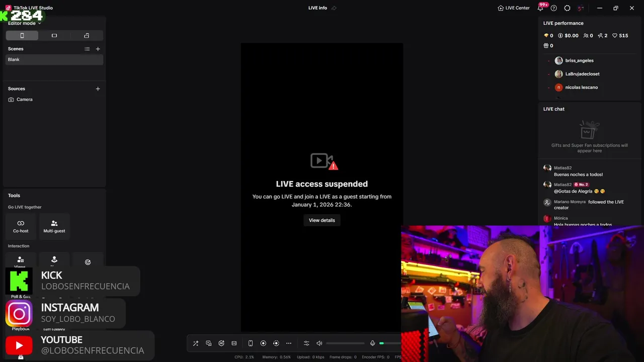Click the Frame drops status
644x362 pixels.
[343, 357]
